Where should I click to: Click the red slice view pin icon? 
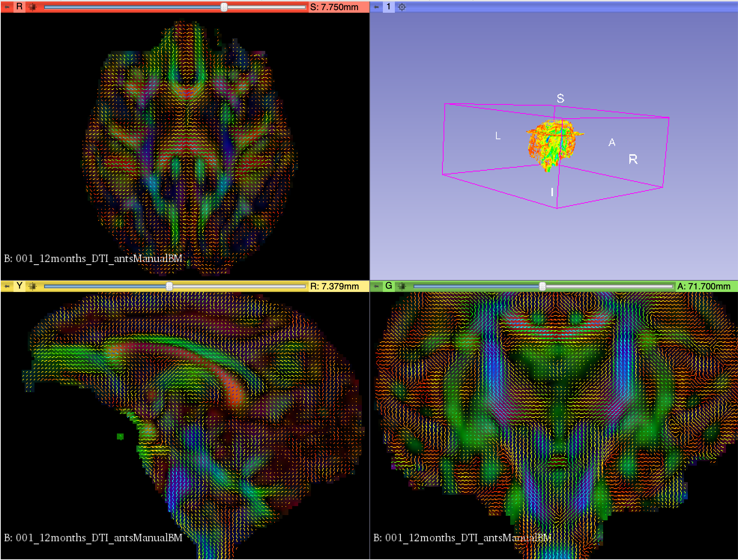point(7,7)
